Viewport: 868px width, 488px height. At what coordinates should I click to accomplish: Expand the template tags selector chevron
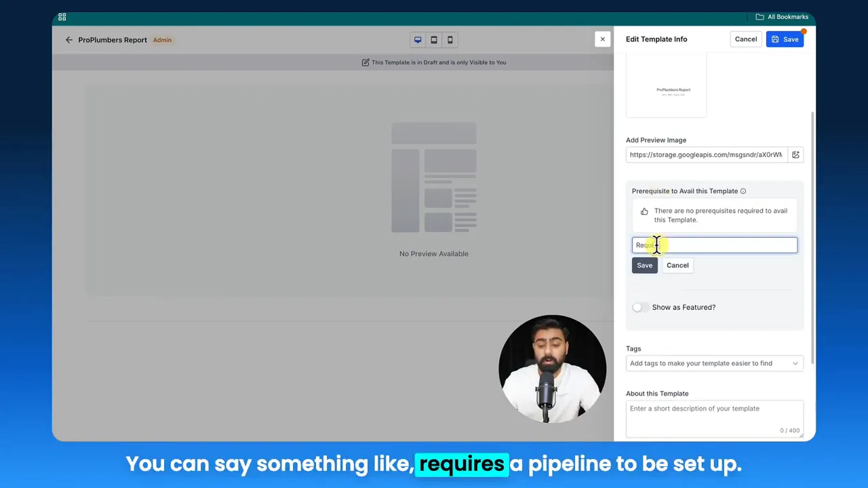(795, 363)
